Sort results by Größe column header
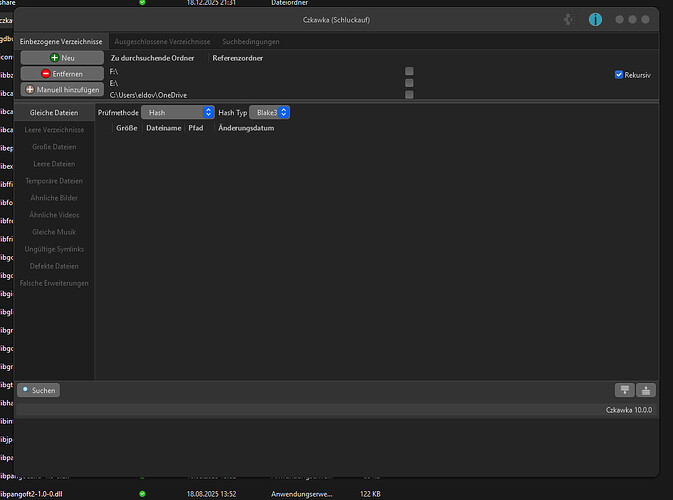This screenshot has width=673, height=500. tap(126, 128)
